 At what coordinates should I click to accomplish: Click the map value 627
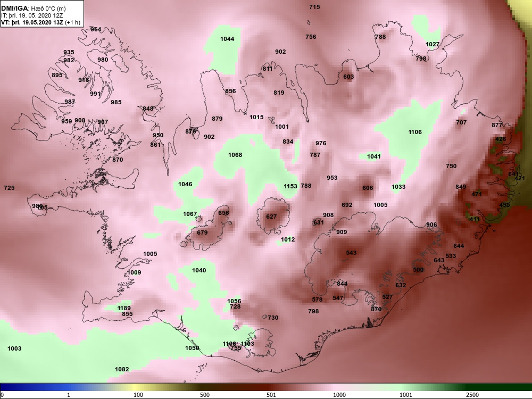pyautogui.click(x=271, y=217)
